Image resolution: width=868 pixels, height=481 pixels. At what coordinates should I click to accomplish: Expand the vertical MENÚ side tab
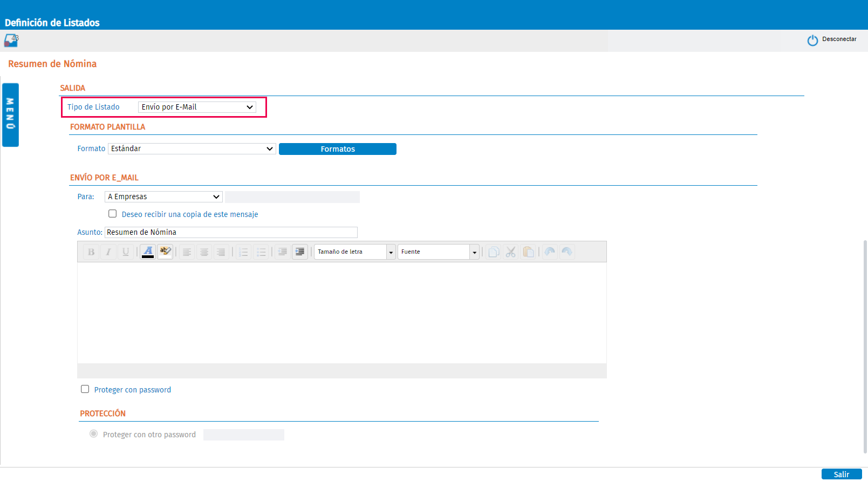[10, 115]
